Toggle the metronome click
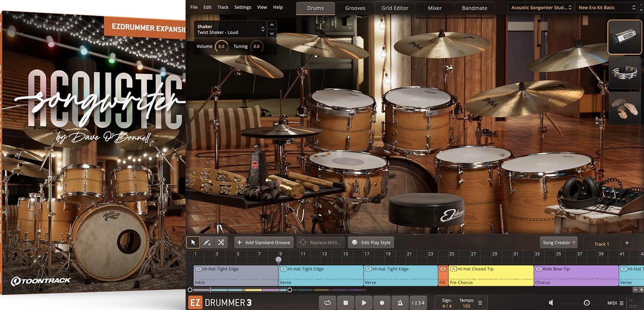The width and height of the screenshot is (644, 310). [x=400, y=303]
